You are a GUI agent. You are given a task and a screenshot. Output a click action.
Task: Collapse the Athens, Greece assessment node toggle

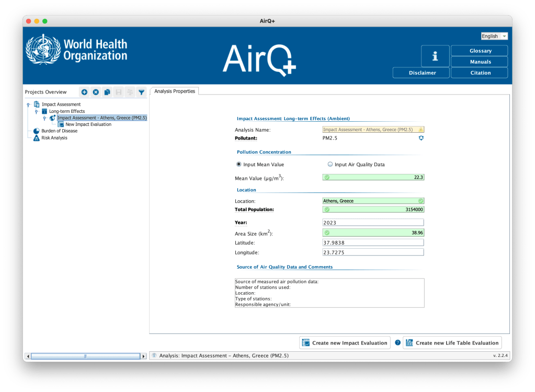[44, 118]
